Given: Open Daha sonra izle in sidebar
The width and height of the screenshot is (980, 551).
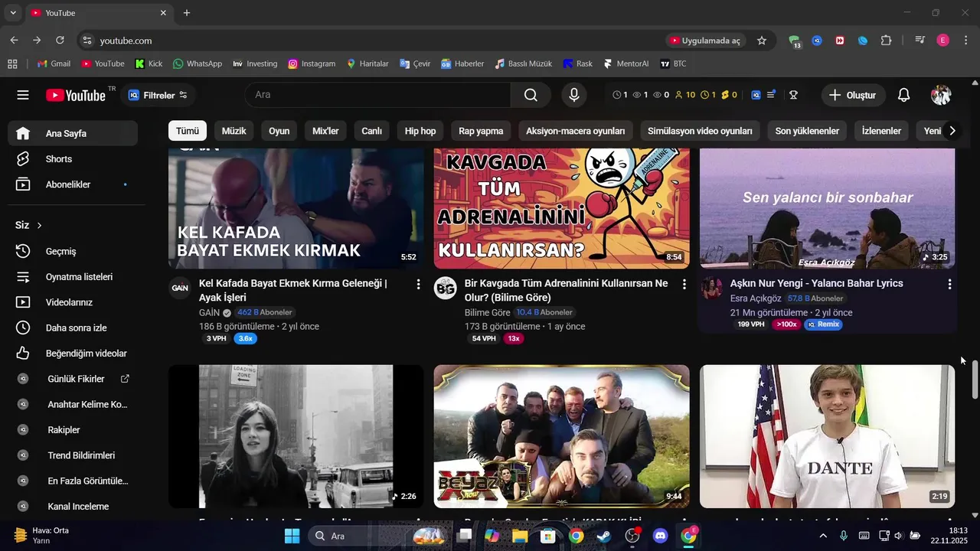Looking at the screenshot, I should [x=73, y=328].
